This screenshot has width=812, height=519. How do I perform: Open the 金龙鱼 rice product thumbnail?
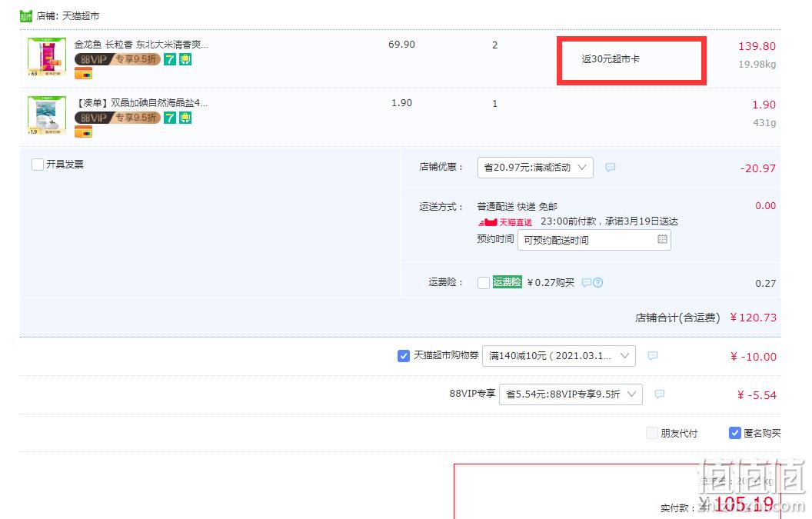click(47, 57)
